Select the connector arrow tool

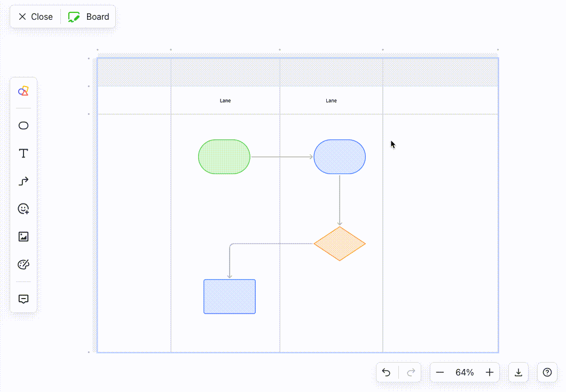click(x=23, y=181)
